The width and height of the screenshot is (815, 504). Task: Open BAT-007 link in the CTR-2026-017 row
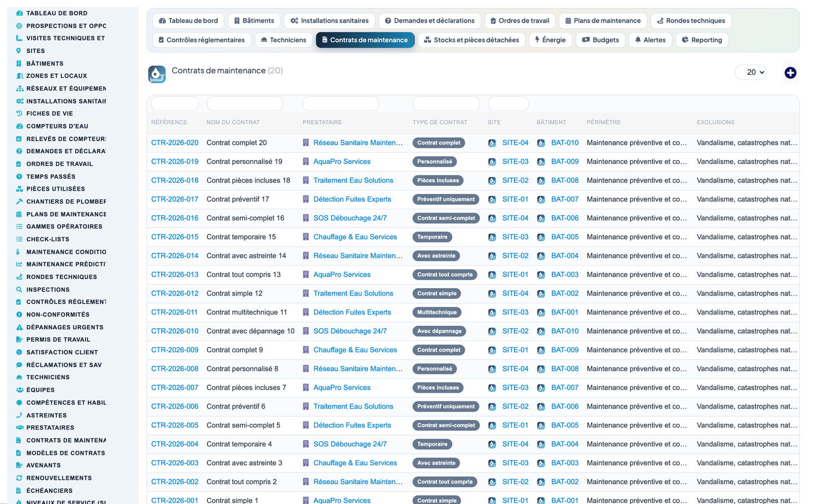tap(565, 200)
